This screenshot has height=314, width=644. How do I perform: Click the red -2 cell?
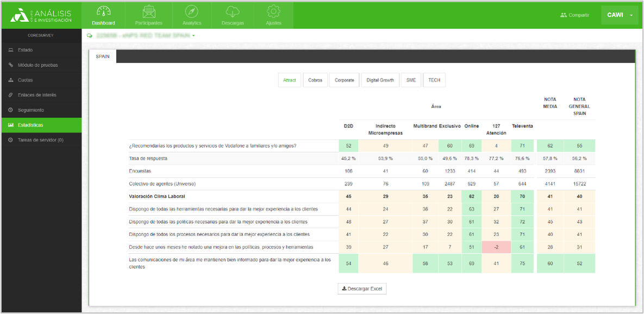coord(496,247)
